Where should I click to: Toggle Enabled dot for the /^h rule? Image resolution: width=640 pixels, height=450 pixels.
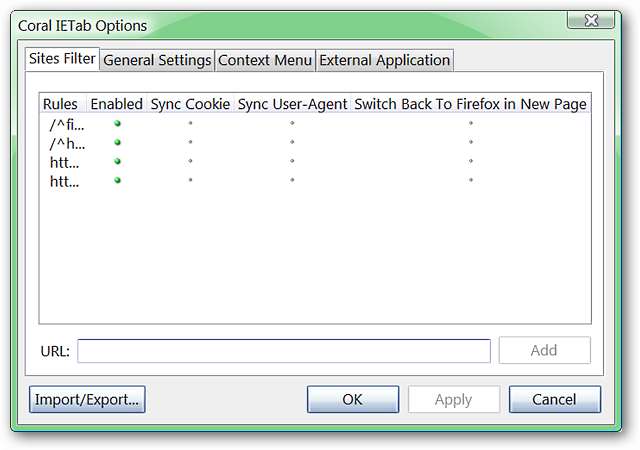point(117,143)
